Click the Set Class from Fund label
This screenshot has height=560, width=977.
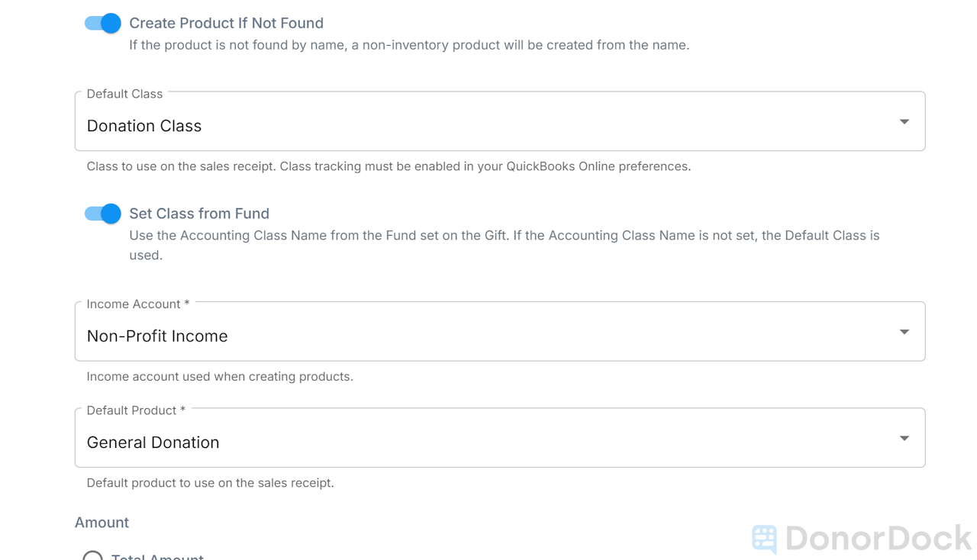coord(199,214)
